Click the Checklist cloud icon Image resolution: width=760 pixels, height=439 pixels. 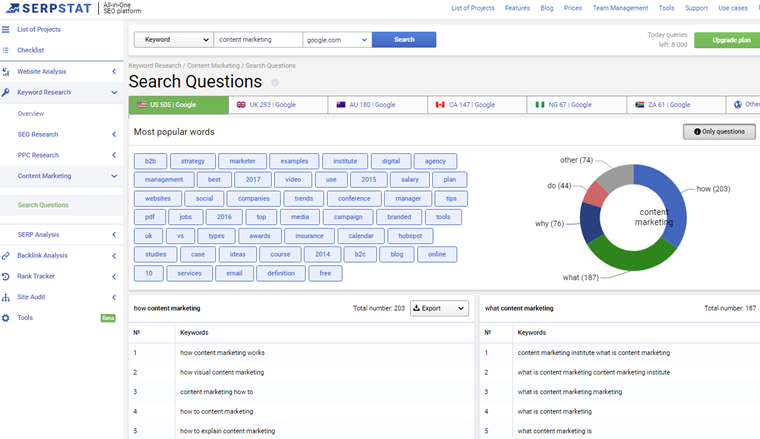click(x=6, y=49)
